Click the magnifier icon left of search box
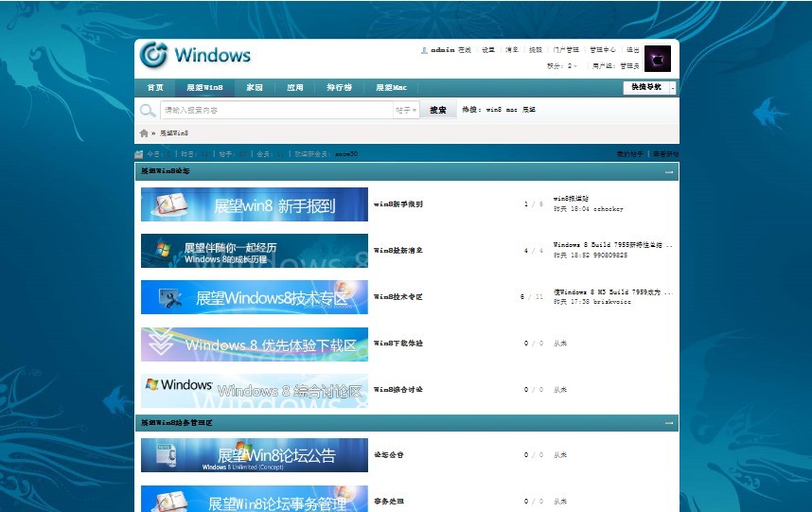Viewport: 812px width, 512px height. 148,110
